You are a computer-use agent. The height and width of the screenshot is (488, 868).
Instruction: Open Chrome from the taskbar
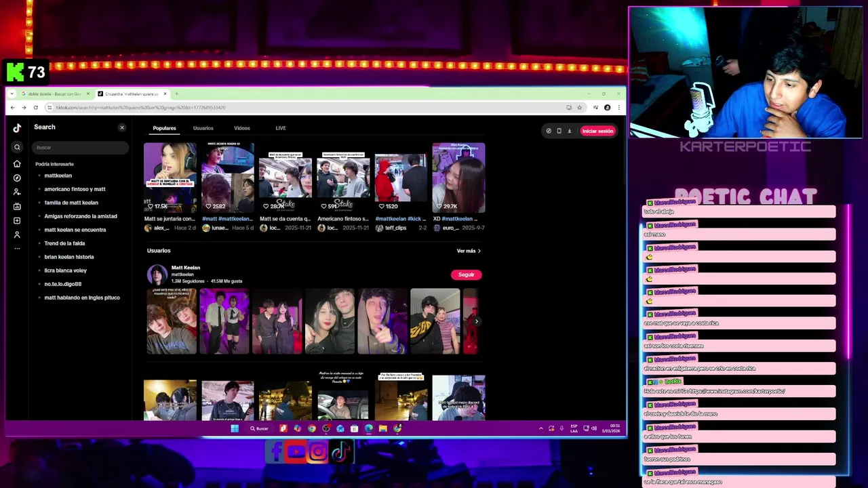tap(311, 428)
